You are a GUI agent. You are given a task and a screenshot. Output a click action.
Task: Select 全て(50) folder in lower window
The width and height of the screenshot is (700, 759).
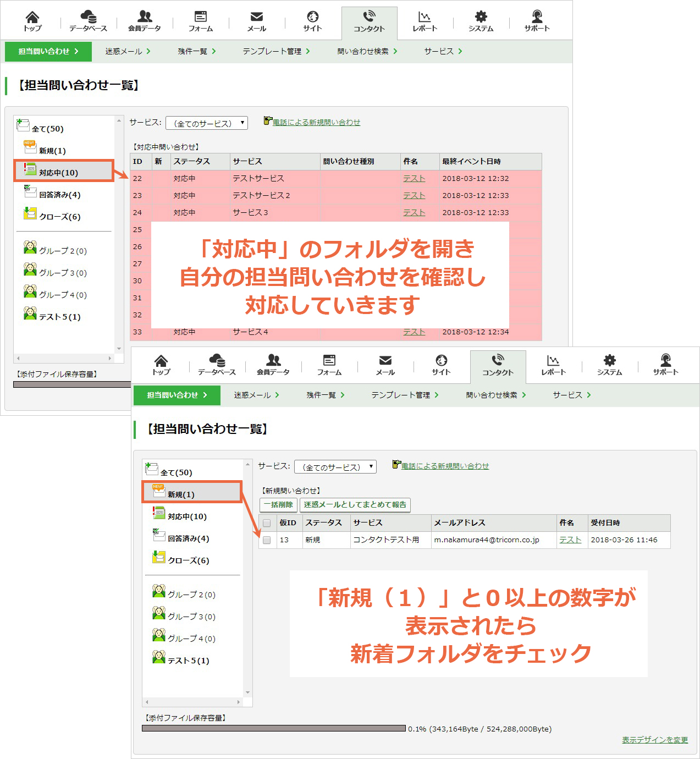(169, 470)
